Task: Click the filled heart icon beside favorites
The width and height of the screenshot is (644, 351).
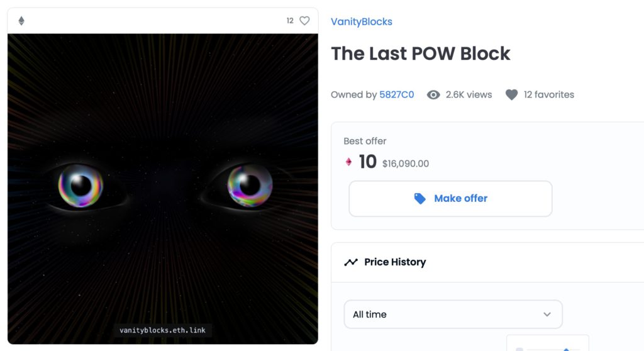Action: pyautogui.click(x=512, y=95)
